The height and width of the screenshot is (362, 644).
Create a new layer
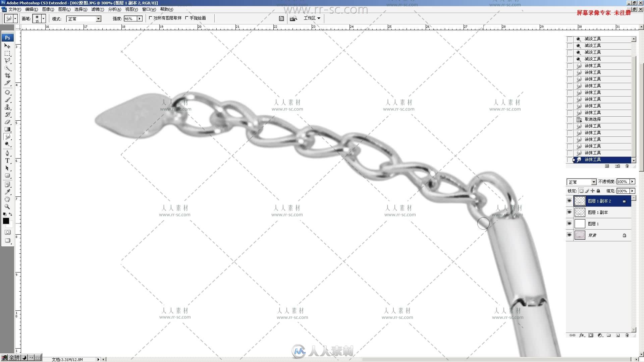coord(618,335)
